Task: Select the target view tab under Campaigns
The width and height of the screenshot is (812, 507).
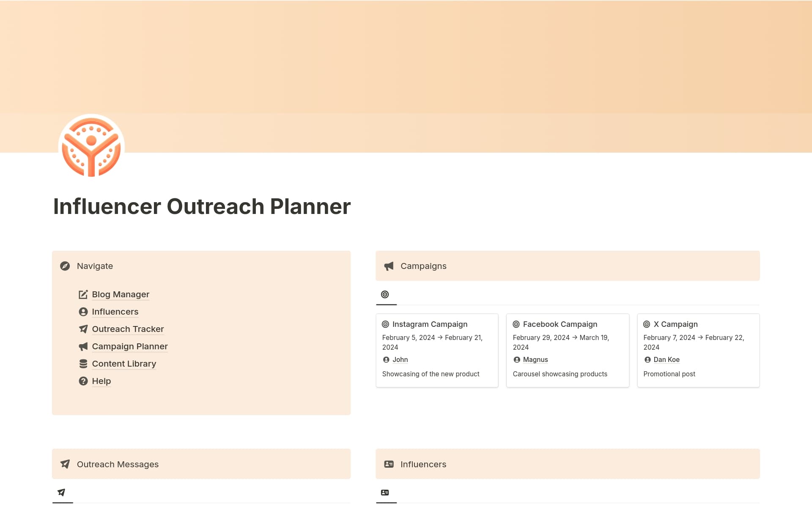Action: point(385,294)
